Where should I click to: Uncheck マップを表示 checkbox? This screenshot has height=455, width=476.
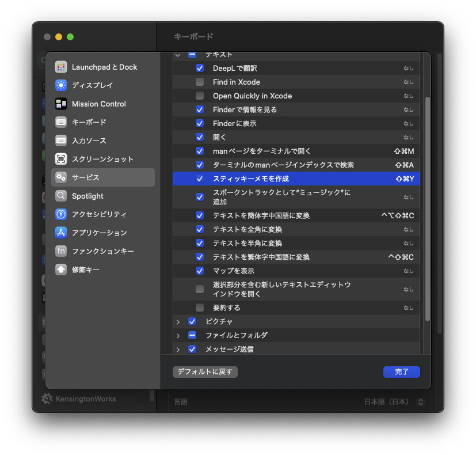pos(200,271)
